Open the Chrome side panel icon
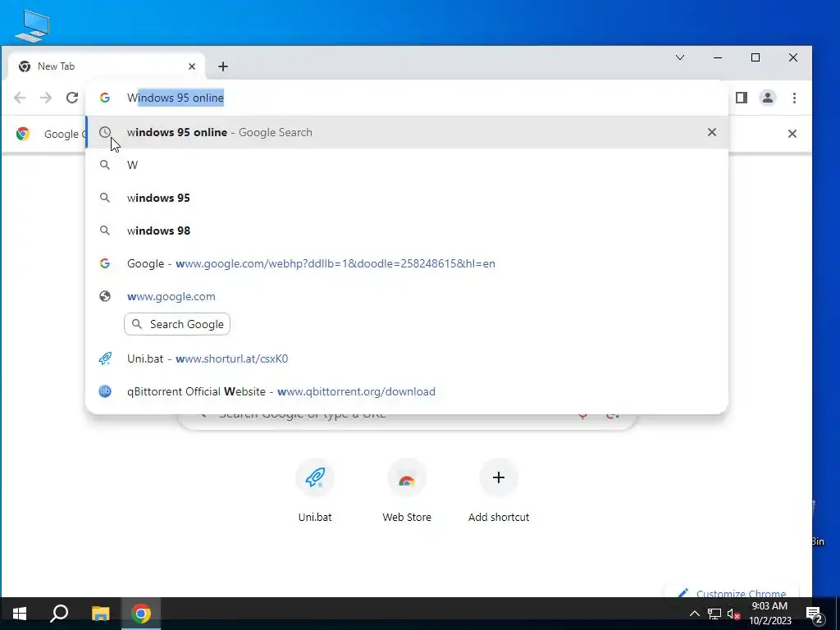The width and height of the screenshot is (840, 630). tap(742, 98)
